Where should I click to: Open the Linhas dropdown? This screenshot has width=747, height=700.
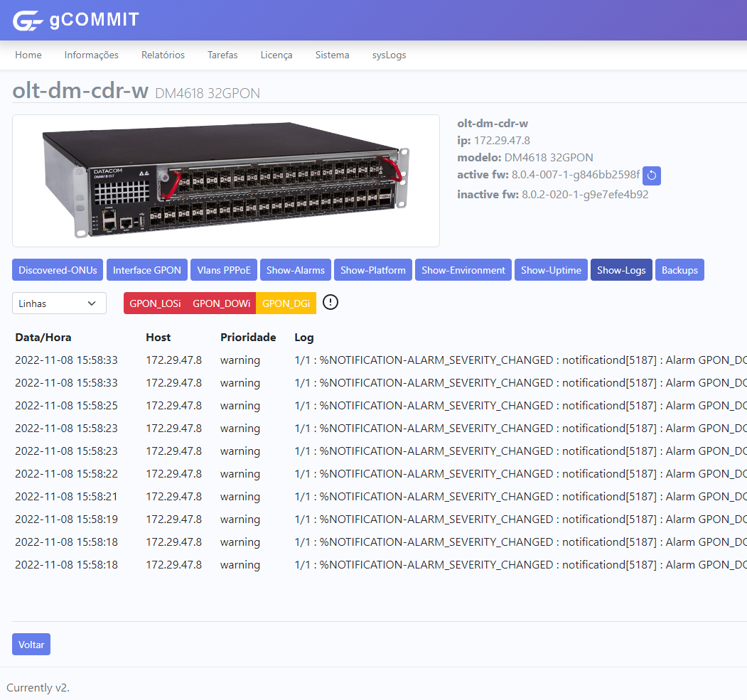59,303
